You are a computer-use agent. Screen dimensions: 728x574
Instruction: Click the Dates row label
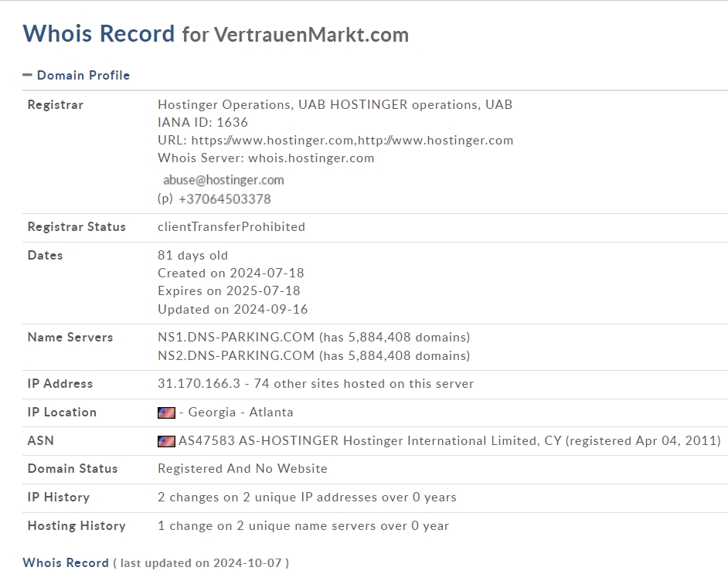point(45,256)
